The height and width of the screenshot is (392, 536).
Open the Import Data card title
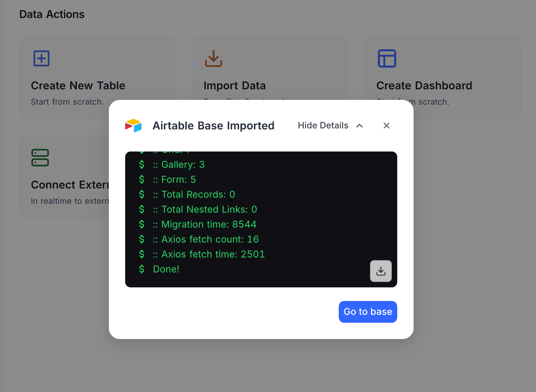(x=235, y=86)
